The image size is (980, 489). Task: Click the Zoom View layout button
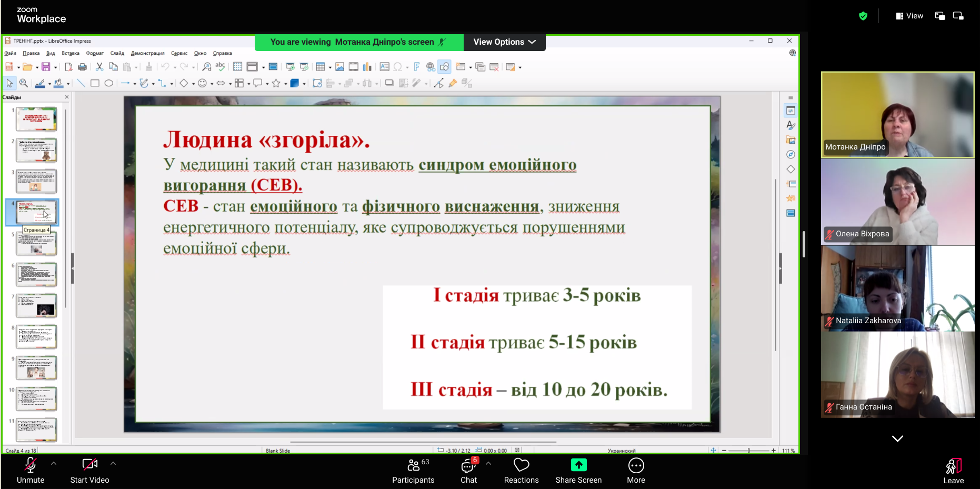[909, 16]
